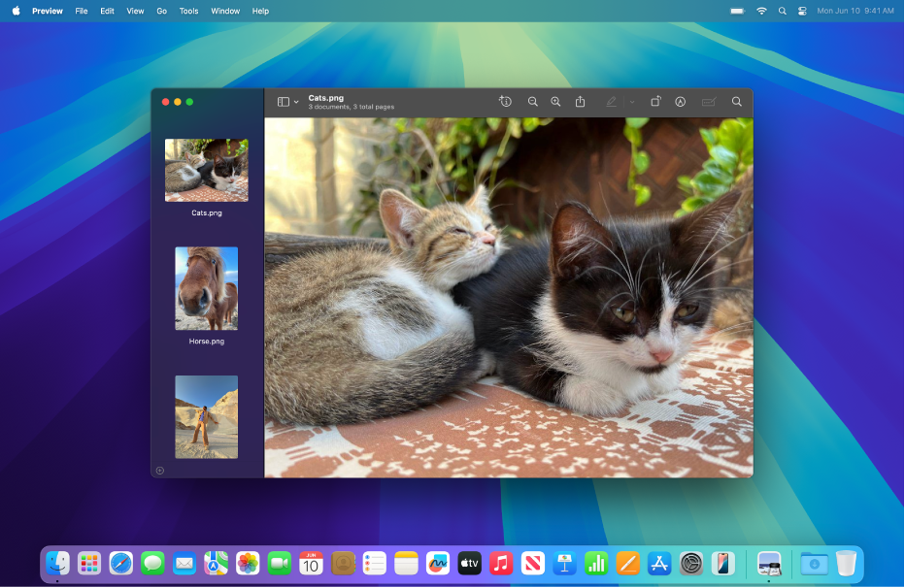Click the Zoom Out icon in the toolbar
Image resolution: width=905 pixels, height=588 pixels.
(x=532, y=101)
